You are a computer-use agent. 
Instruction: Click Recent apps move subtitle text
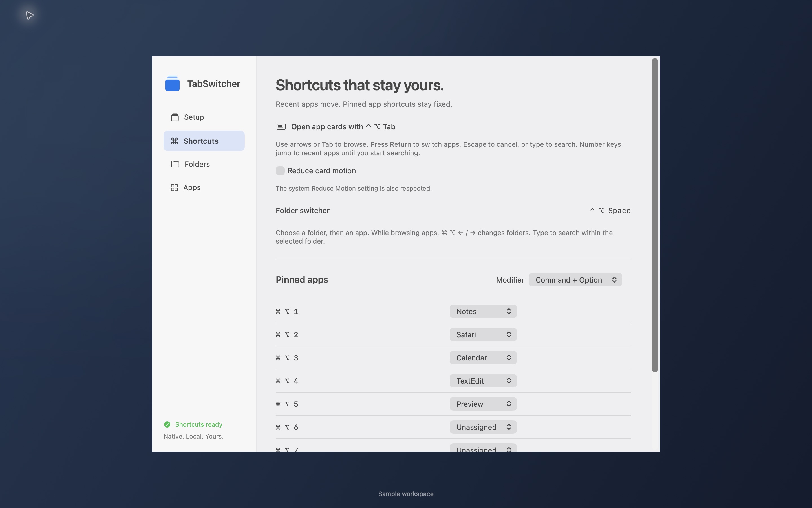coord(364,104)
